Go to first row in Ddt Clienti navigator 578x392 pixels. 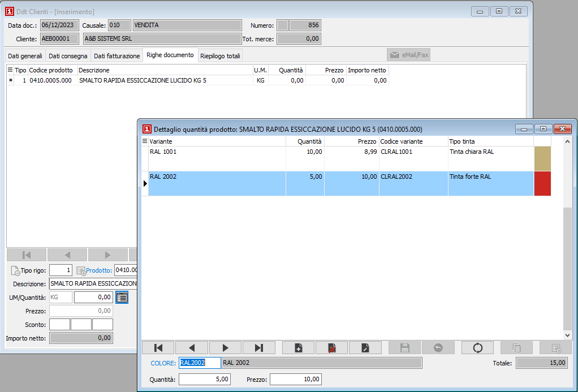tap(27, 255)
